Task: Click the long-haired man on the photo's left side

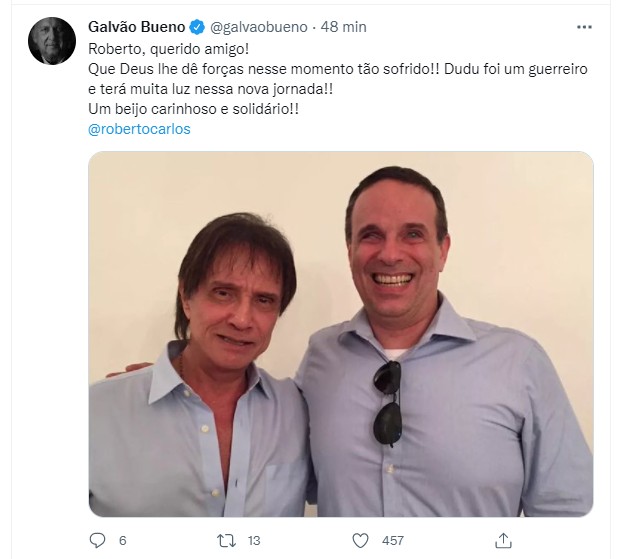Action: click(x=199, y=365)
